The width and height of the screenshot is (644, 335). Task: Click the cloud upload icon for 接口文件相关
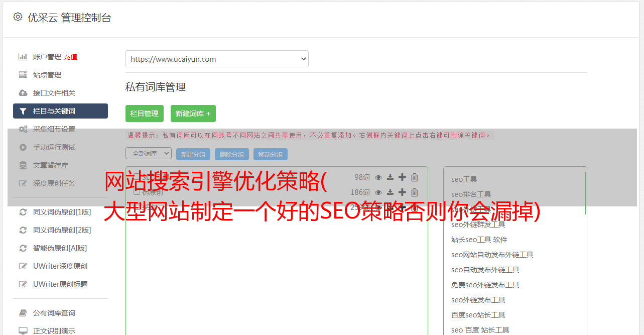(x=23, y=93)
